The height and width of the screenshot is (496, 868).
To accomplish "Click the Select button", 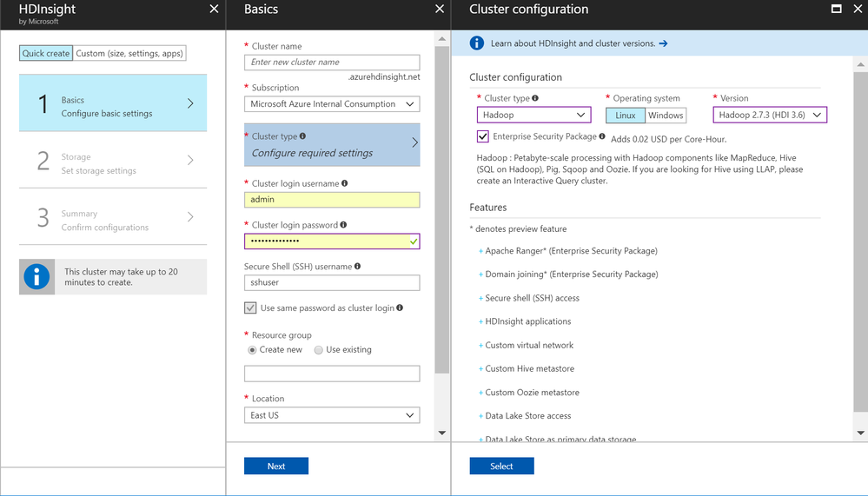I will 501,466.
